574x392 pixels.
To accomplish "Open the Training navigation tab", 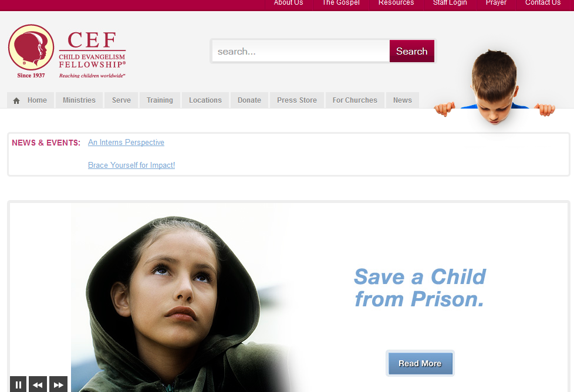I will point(160,100).
